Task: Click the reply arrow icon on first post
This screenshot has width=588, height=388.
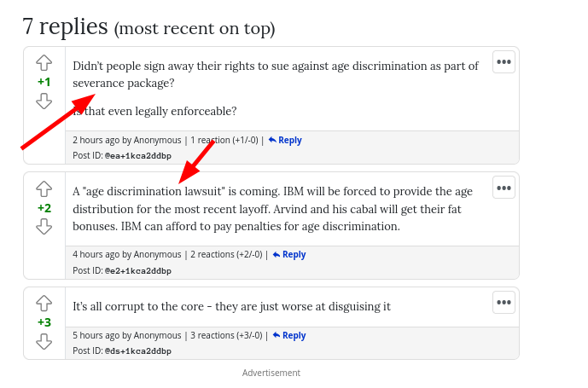Action: pyautogui.click(x=272, y=140)
